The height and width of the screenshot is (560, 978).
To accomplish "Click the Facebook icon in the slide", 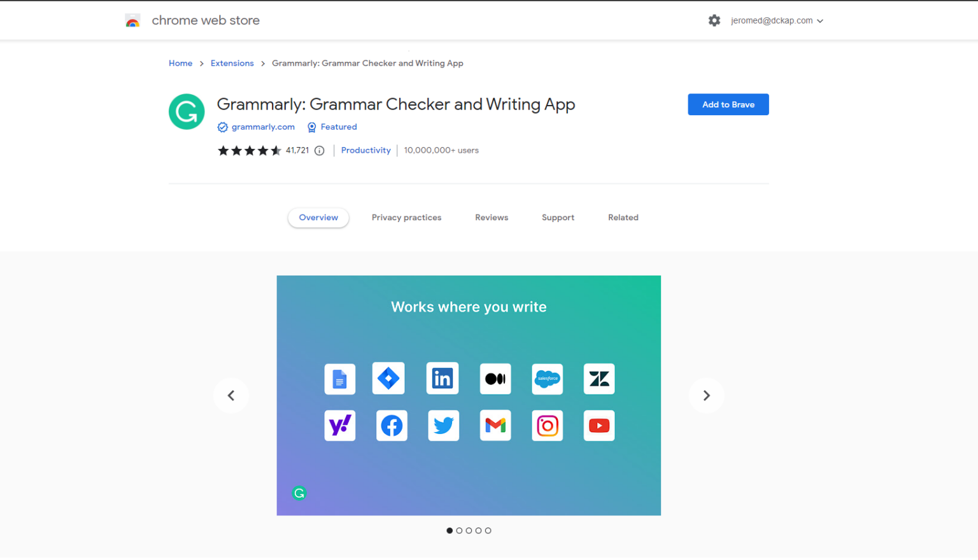I will click(392, 426).
